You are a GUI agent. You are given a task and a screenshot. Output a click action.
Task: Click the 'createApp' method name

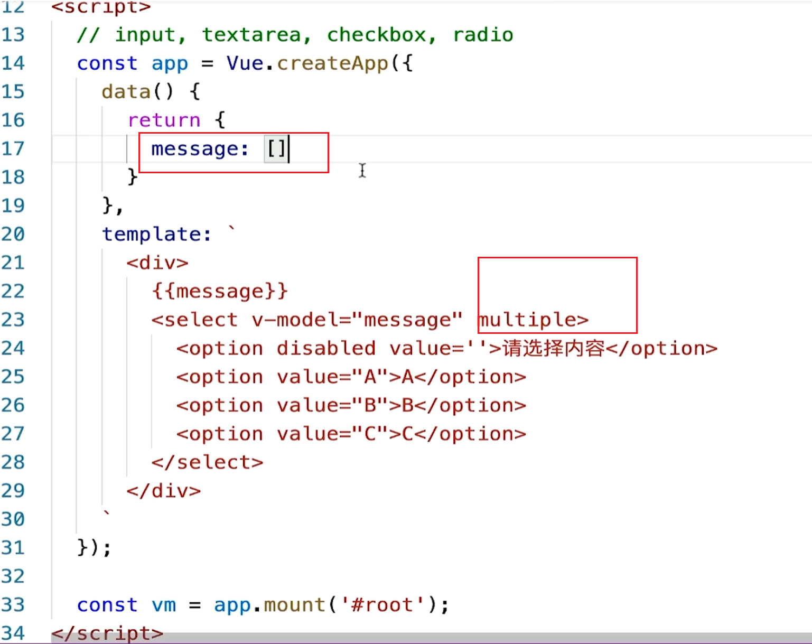333,63
